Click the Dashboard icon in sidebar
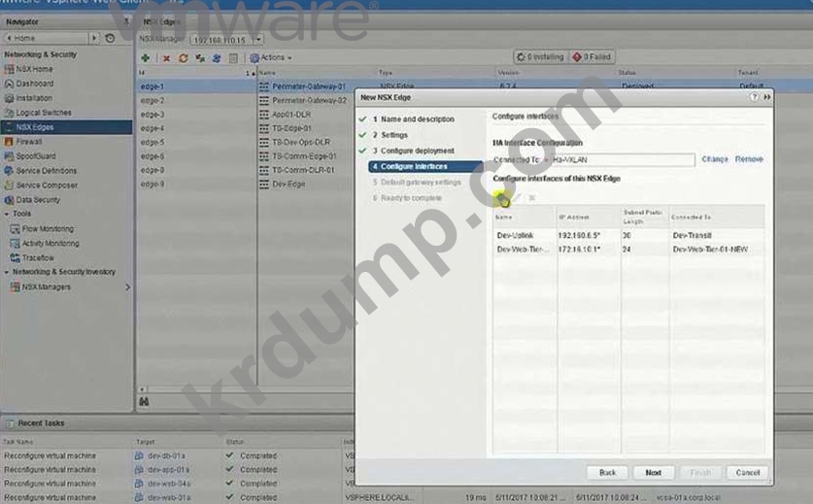The height and width of the screenshot is (504, 813). pos(9,84)
